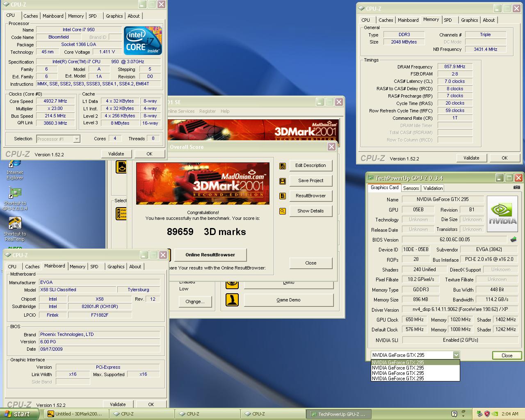525x420 pixels.
Task: Click the GPU-Z camera screenshot icon
Action: [516, 187]
